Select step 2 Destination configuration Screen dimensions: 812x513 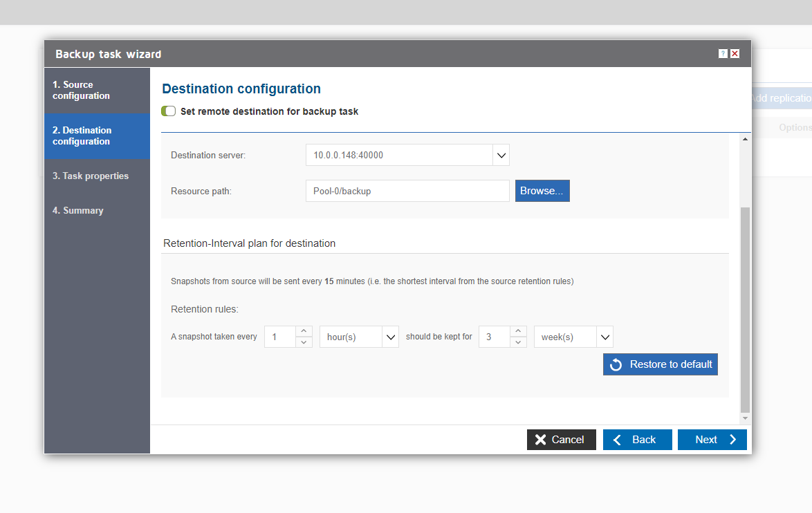[98, 136]
